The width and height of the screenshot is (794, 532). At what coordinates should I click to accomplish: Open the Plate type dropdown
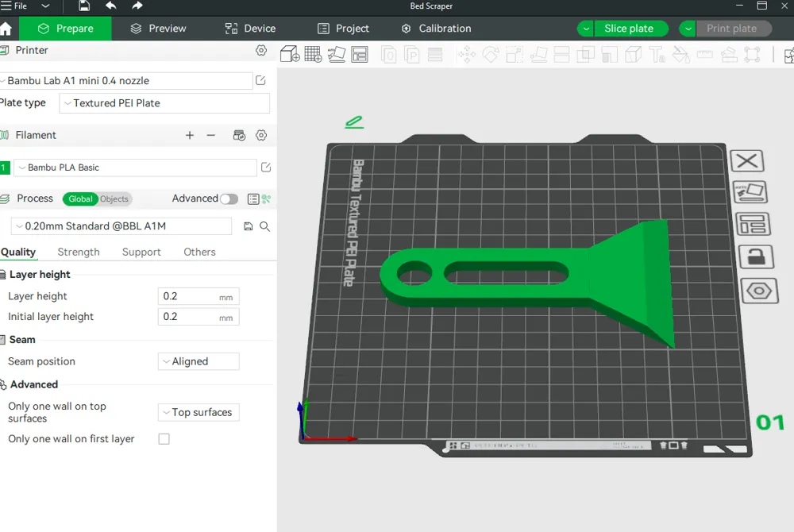tap(164, 103)
